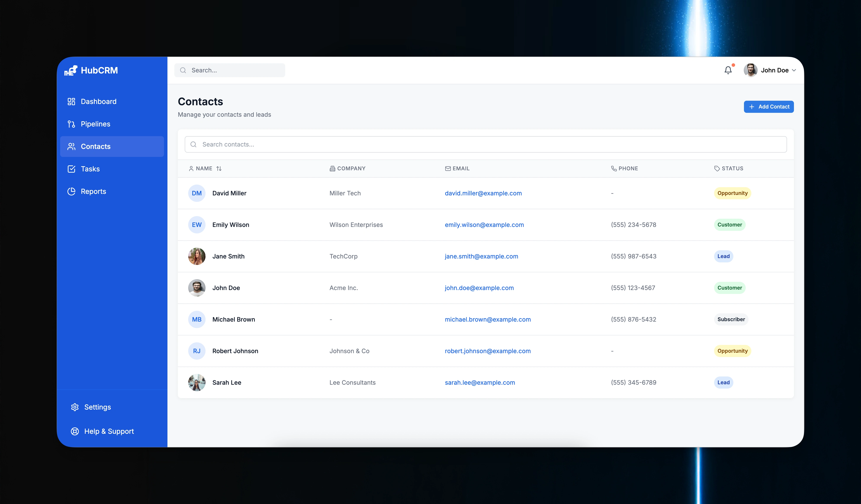
Task: Click the tag icon in Status header
Action: [x=717, y=169]
